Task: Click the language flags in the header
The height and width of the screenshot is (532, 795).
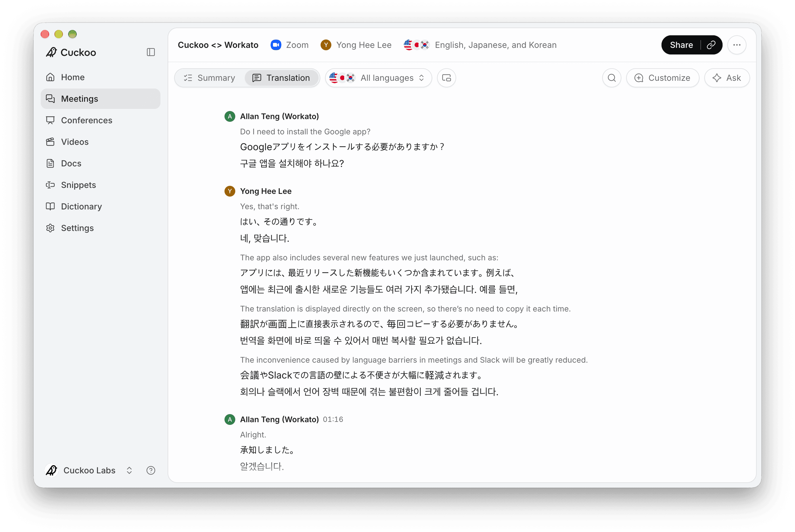Action: pyautogui.click(x=416, y=45)
